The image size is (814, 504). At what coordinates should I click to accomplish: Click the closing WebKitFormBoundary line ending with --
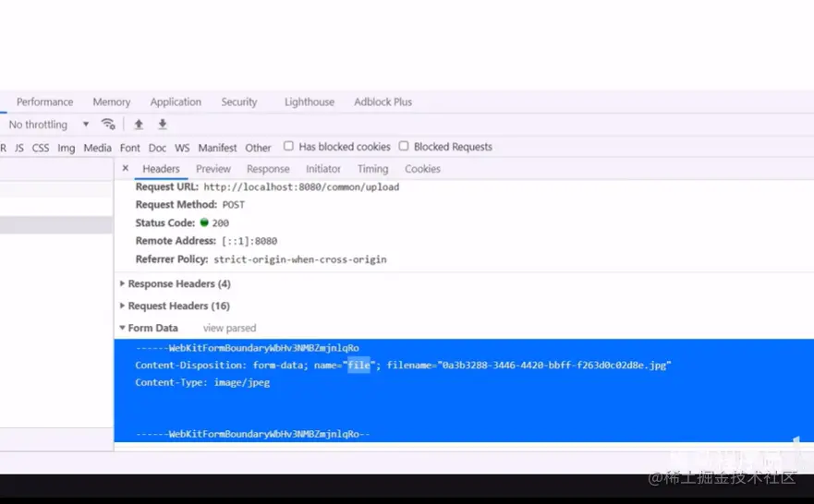pos(253,434)
